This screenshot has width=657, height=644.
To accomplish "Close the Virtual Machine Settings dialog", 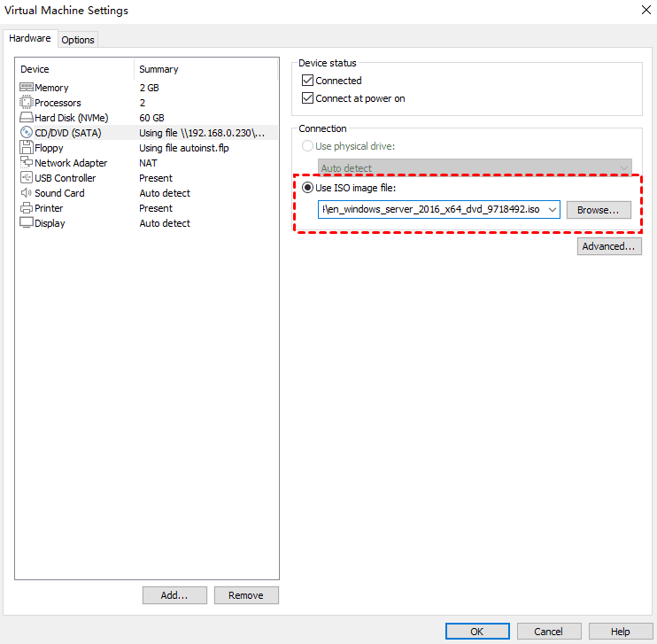I will [646, 10].
